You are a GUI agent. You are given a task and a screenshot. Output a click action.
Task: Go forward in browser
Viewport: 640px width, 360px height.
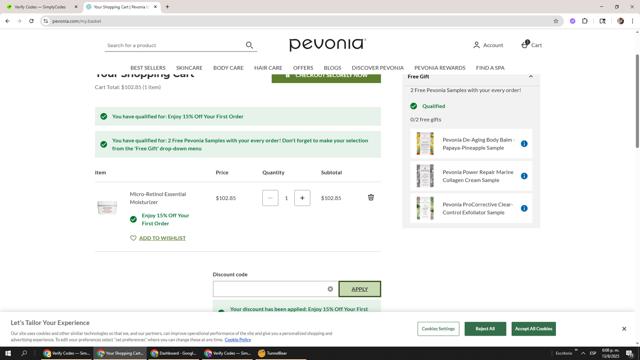19,21
